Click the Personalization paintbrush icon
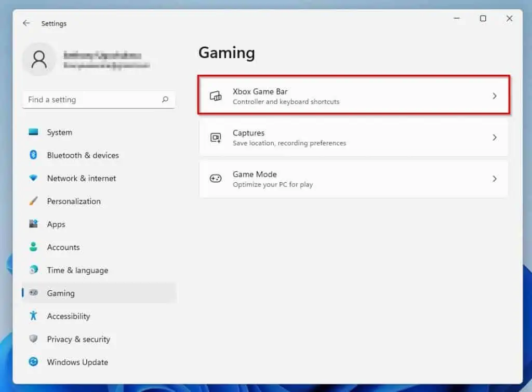 (x=34, y=201)
